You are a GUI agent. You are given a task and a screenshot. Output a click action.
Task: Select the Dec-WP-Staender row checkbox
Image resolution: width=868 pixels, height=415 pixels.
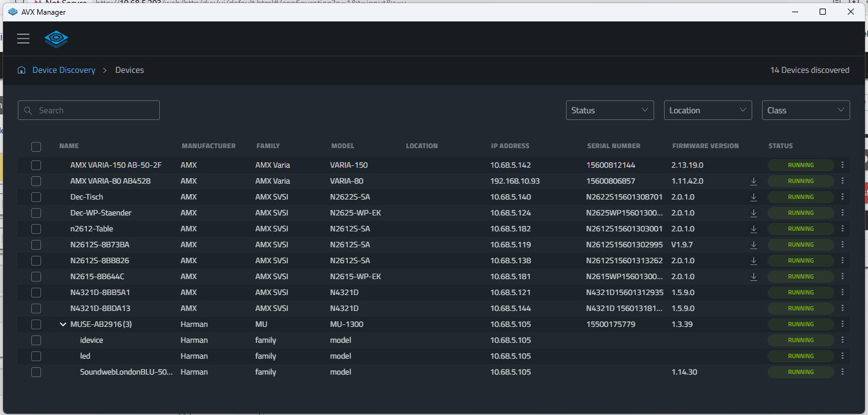point(36,213)
